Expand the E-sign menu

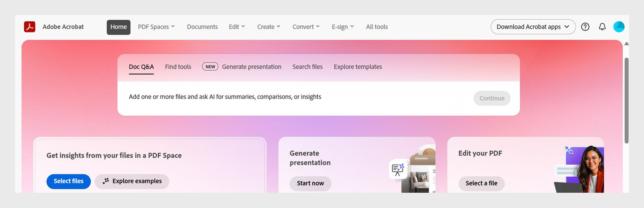click(343, 27)
